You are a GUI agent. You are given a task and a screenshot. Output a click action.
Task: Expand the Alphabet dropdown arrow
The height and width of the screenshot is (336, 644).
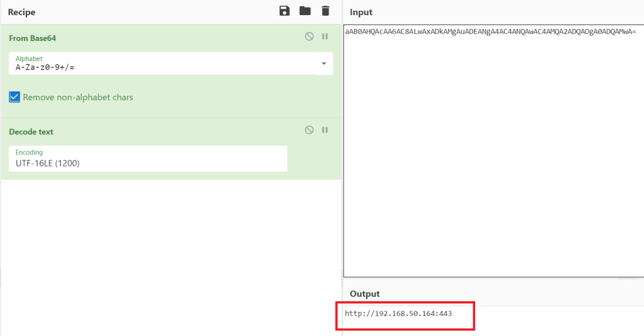tap(323, 64)
